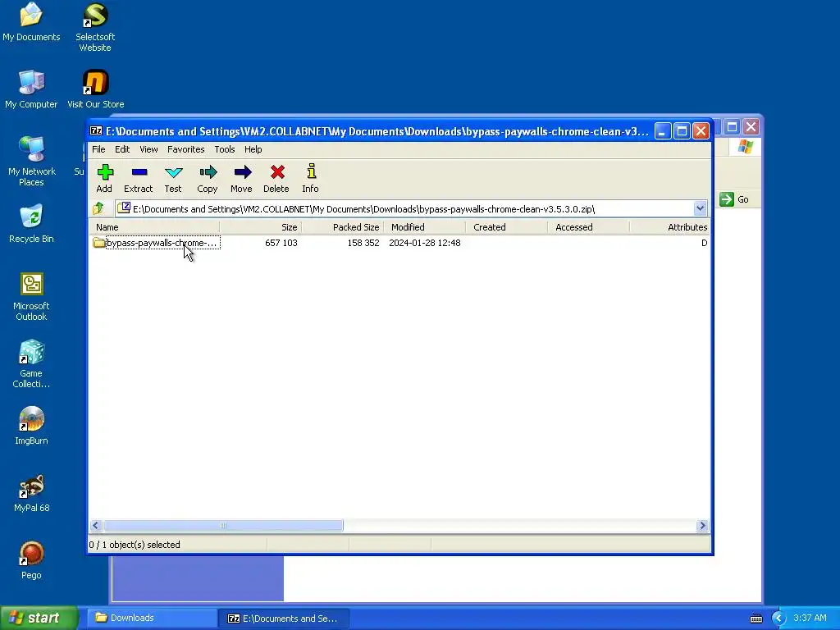Click the Start button
This screenshot has width=840, height=630.
pos(39,618)
